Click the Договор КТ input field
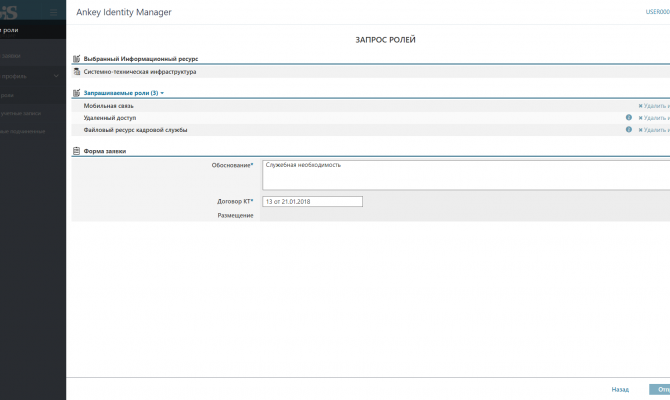Image resolution: width=670 pixels, height=400 pixels. [312, 201]
